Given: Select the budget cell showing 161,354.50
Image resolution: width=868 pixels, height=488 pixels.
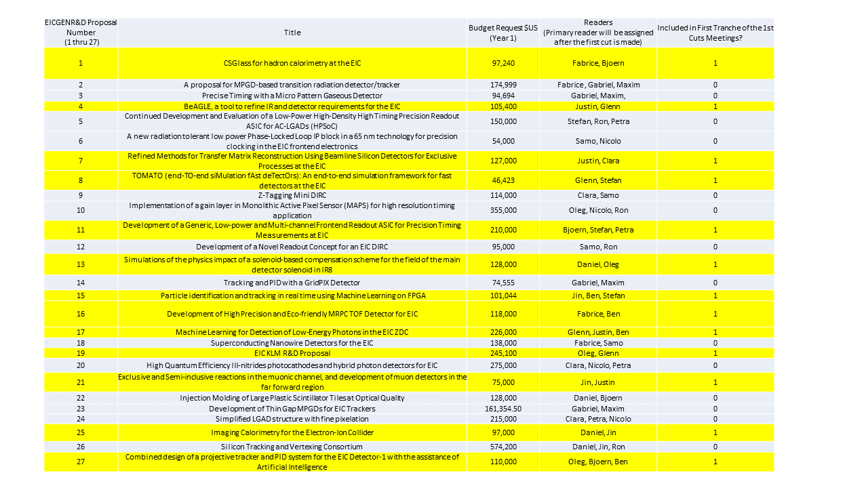Looking at the screenshot, I should (503, 409).
